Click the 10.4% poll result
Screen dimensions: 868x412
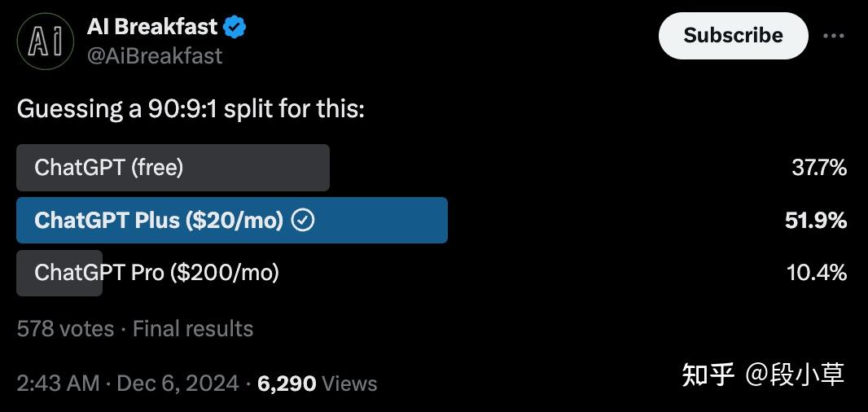pos(817,273)
